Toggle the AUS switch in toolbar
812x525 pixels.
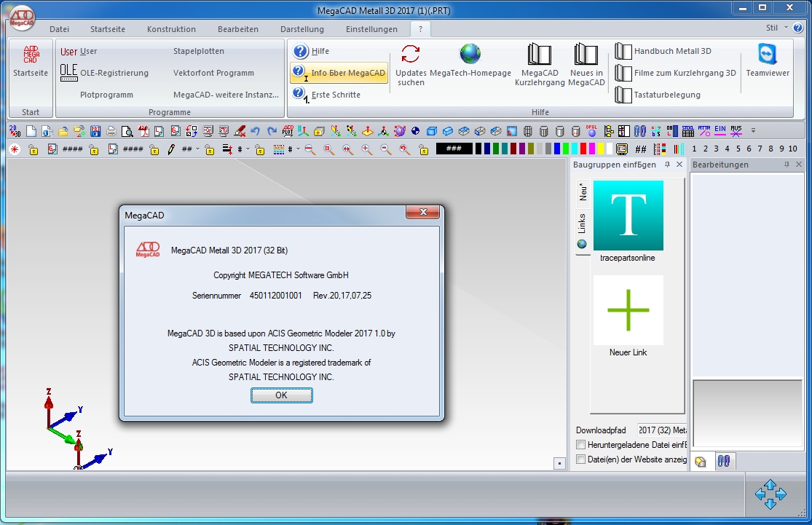click(736, 131)
